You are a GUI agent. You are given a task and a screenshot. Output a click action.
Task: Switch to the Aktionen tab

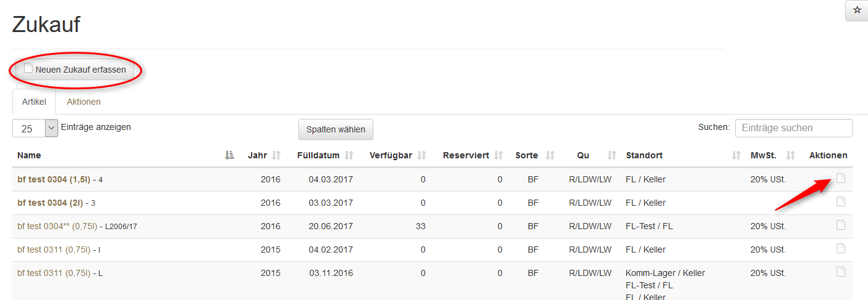coord(84,102)
